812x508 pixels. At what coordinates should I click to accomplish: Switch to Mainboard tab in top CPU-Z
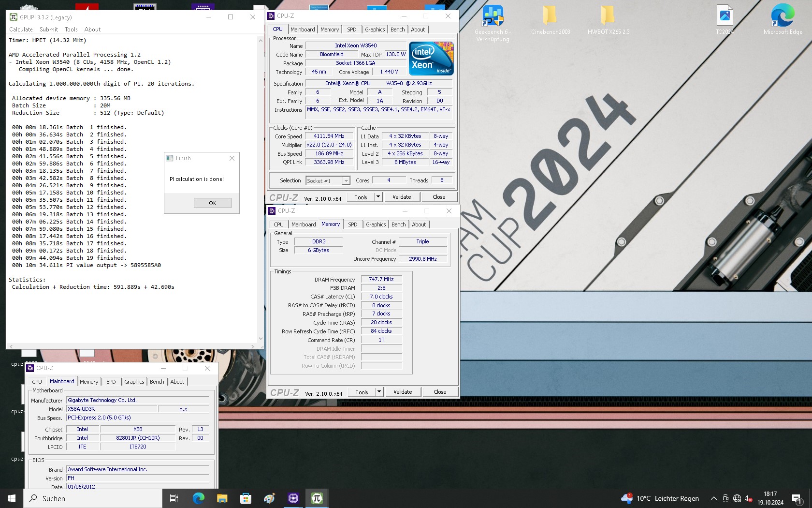[303, 30]
